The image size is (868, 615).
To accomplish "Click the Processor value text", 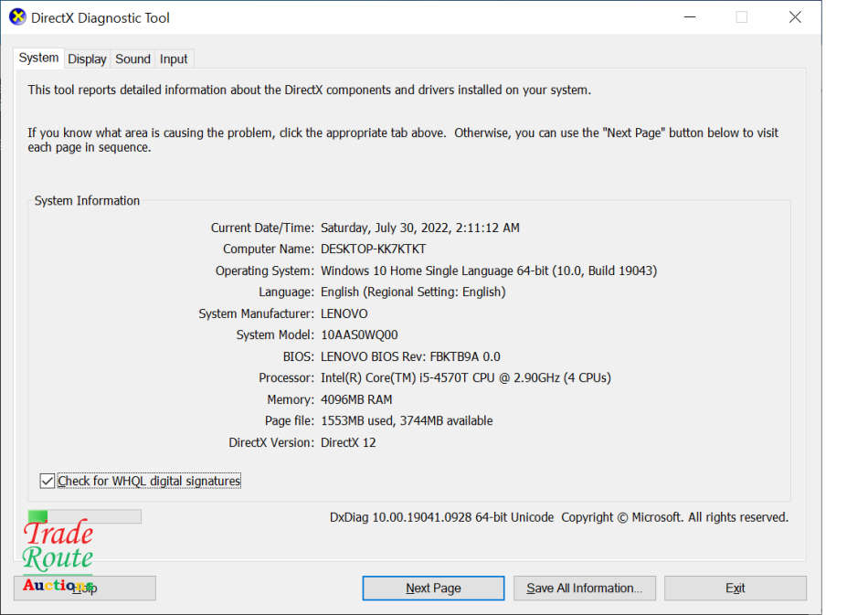I will (x=465, y=377).
